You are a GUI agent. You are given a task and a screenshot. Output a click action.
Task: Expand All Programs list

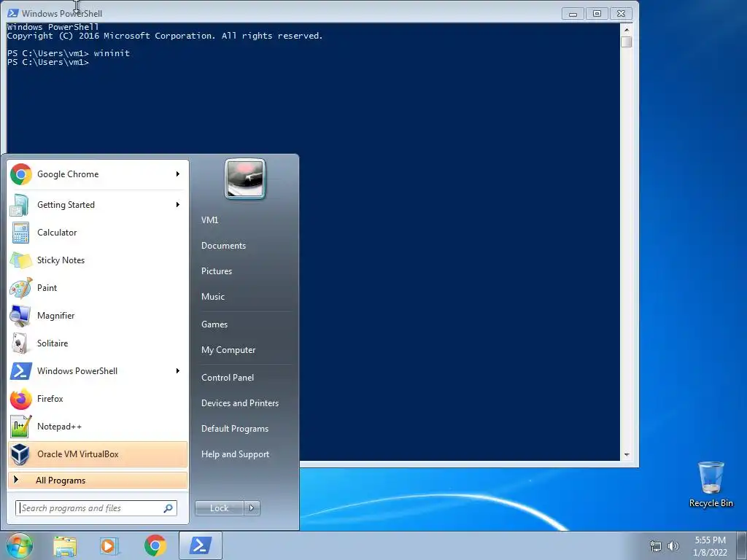pyautogui.click(x=98, y=480)
